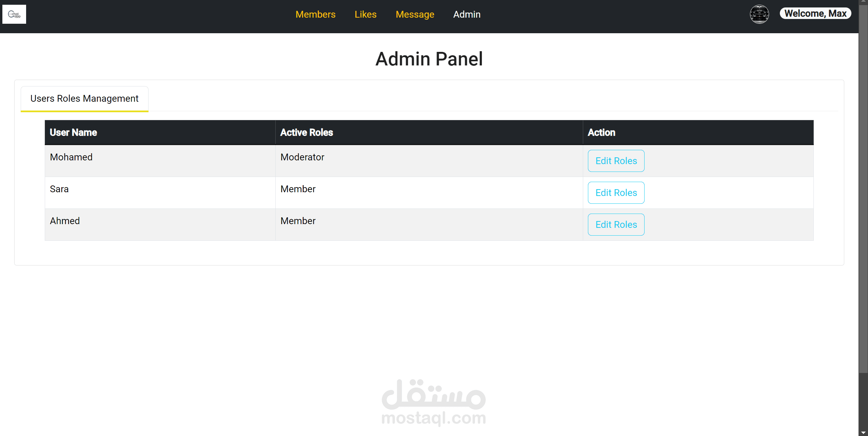Open the Likes nav link
Viewport: 868px width, 436px height.
[x=366, y=14]
